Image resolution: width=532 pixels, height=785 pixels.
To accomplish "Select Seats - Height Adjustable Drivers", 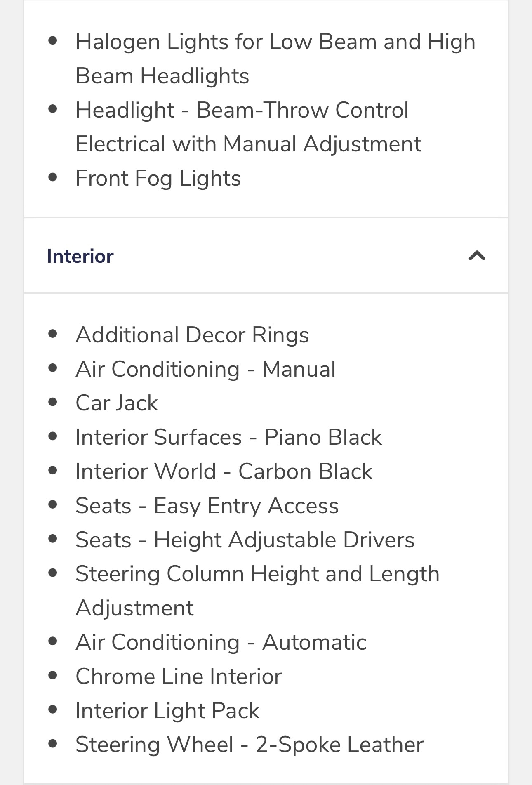I will [245, 540].
